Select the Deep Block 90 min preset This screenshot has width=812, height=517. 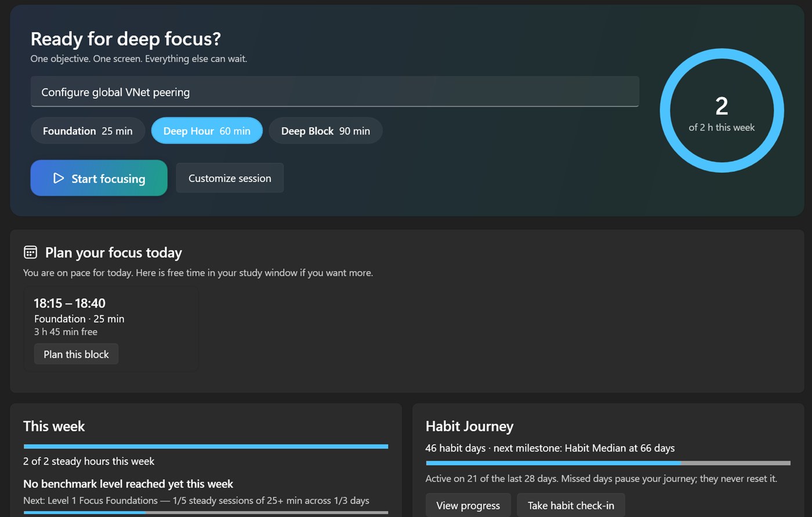(325, 131)
